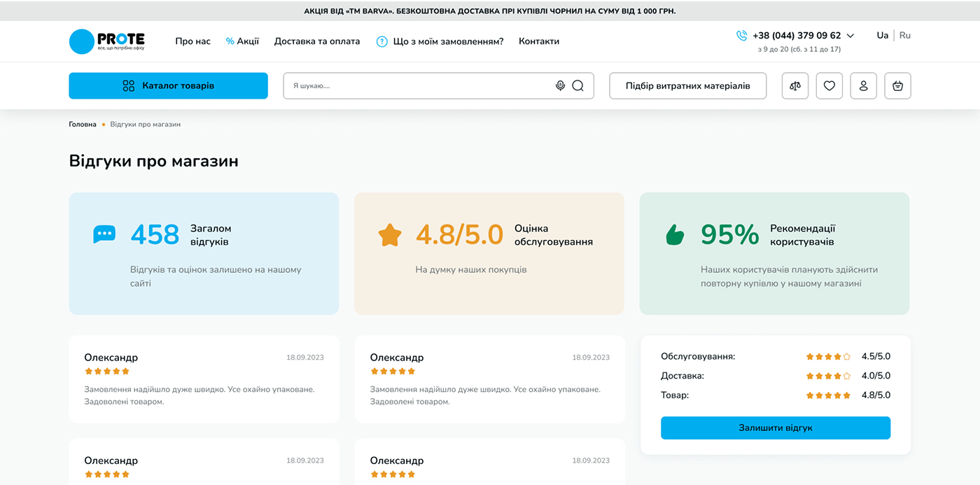Click the PROTE logo
Image resolution: width=980 pixels, height=485 pixels.
[107, 41]
